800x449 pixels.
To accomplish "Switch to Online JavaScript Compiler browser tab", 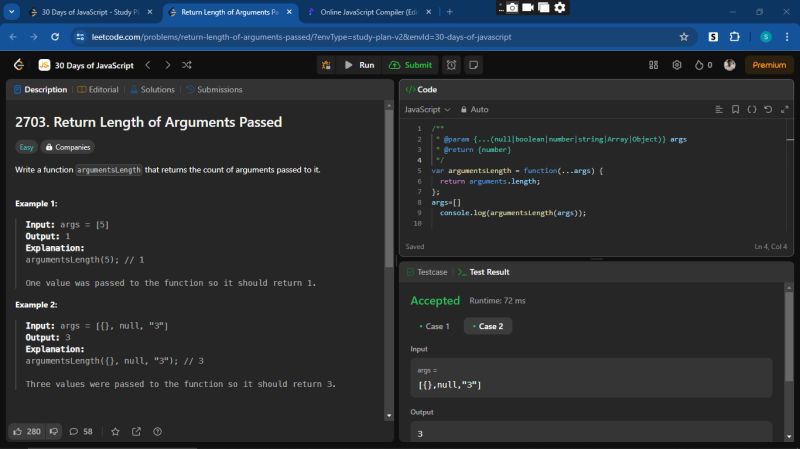I will [x=368, y=12].
